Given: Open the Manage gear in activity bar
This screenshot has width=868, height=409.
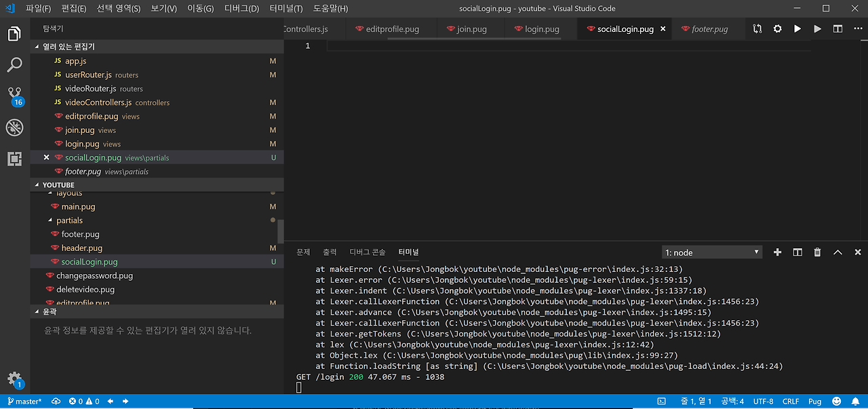Looking at the screenshot, I should (14, 379).
